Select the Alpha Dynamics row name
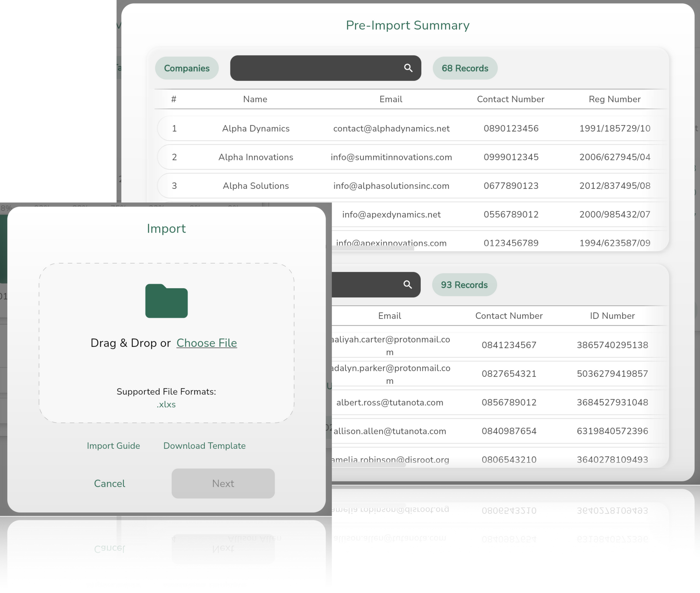The width and height of the screenshot is (700, 593). [256, 128]
